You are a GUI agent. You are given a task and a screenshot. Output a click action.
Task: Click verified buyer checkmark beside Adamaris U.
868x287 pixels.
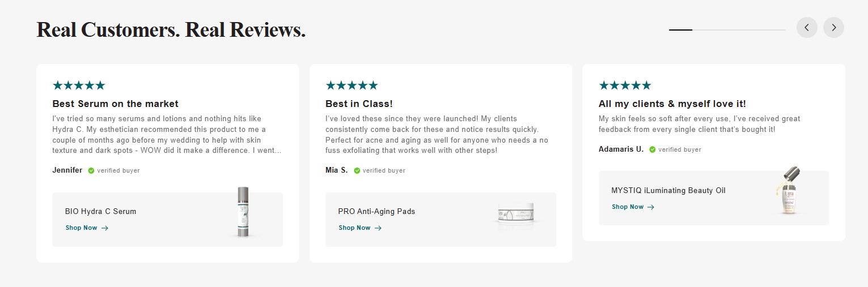pos(653,149)
